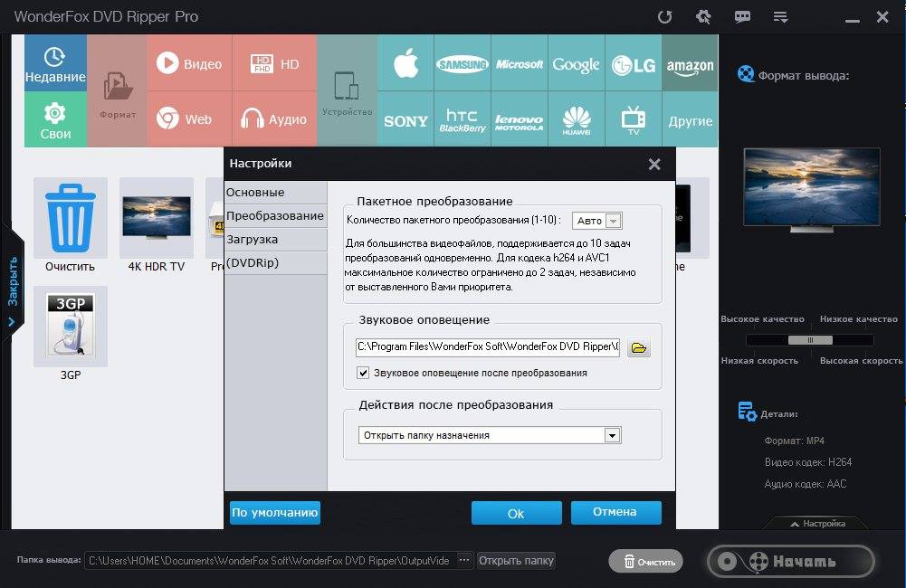906x588 pixels.
Task: Select the Lenovo Motorola brand tile
Action: [520, 119]
